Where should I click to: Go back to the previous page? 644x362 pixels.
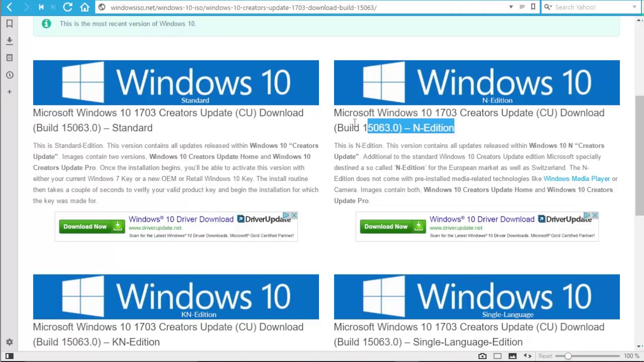10,7
